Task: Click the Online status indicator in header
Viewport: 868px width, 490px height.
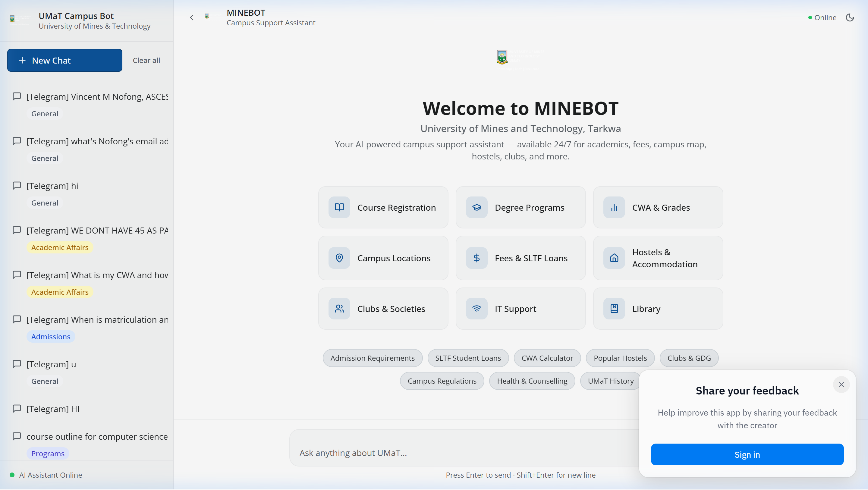Action: tap(822, 17)
